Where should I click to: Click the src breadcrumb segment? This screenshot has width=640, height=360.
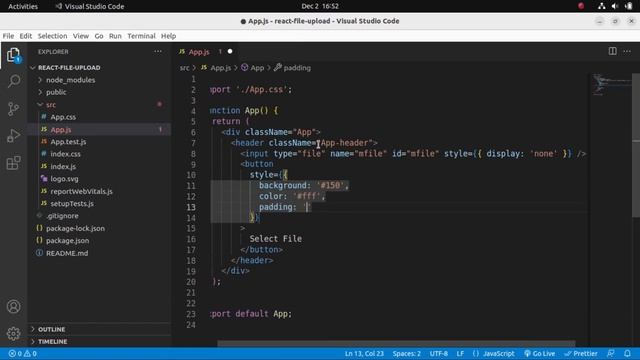click(184, 68)
